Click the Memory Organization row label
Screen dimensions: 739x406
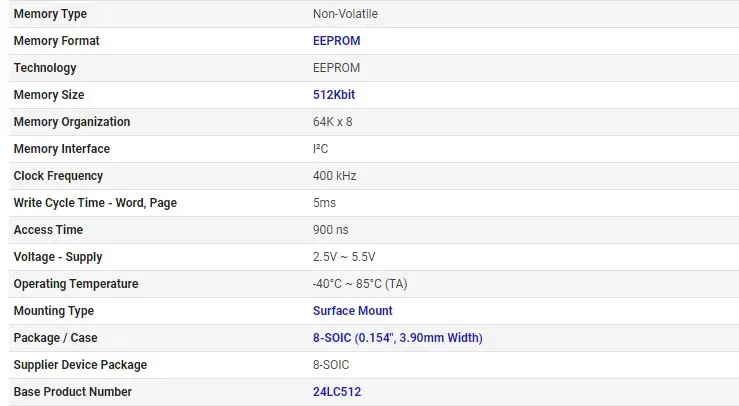click(72, 122)
